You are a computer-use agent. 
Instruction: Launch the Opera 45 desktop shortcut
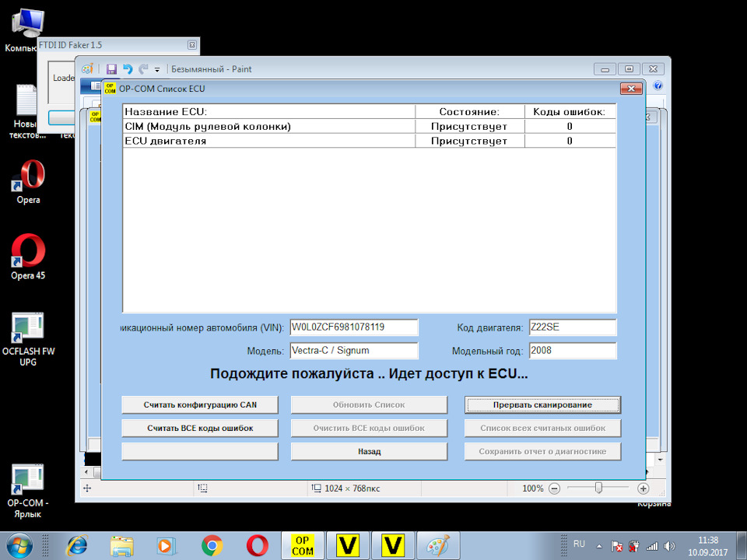(28, 257)
